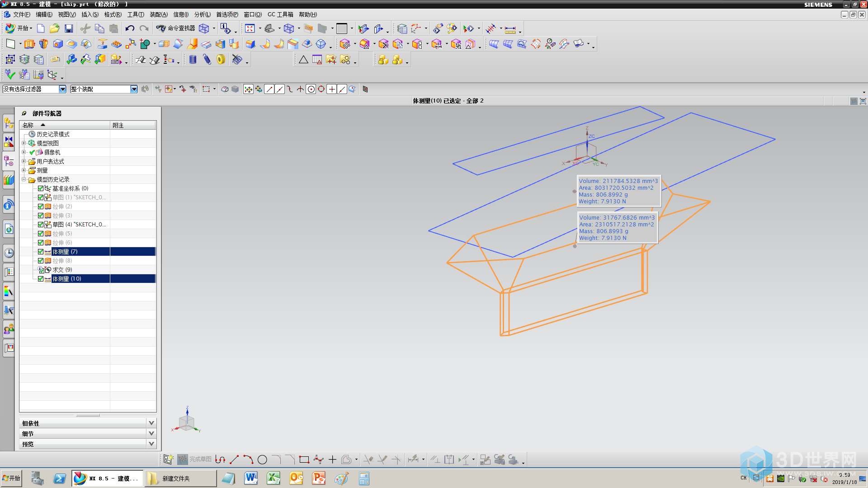Select the 历史记录模式 tree item
Screen dimensions: 868x488
pyautogui.click(x=53, y=134)
